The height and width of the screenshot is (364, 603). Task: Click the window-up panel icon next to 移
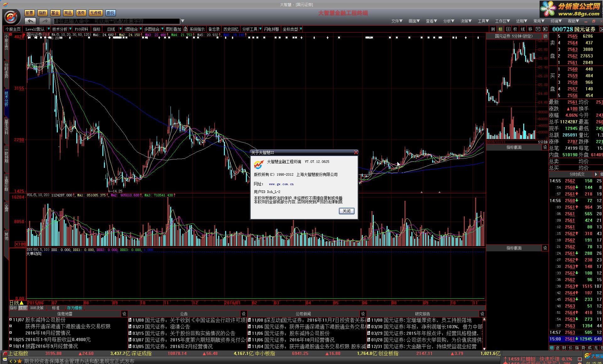click(538, 29)
